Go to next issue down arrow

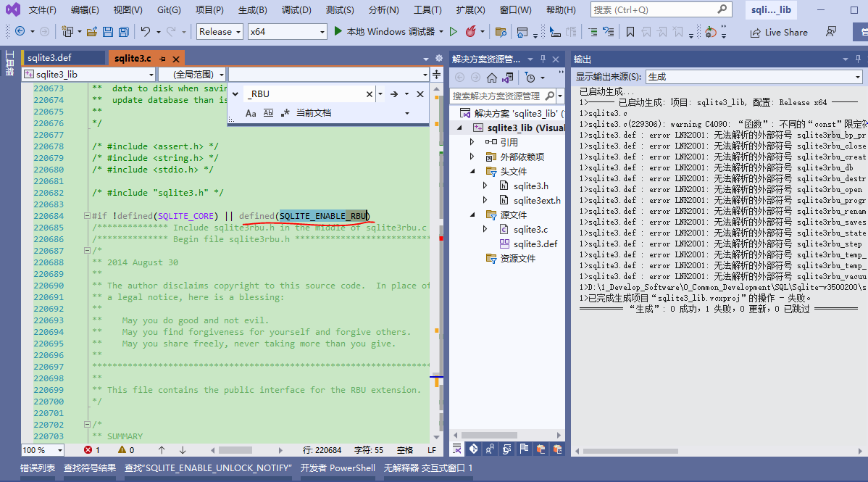point(182,450)
